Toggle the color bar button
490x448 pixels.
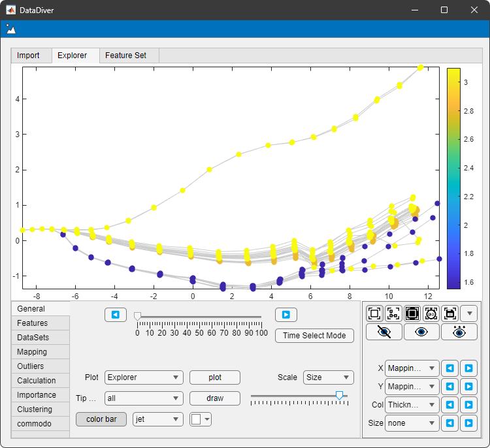(101, 419)
